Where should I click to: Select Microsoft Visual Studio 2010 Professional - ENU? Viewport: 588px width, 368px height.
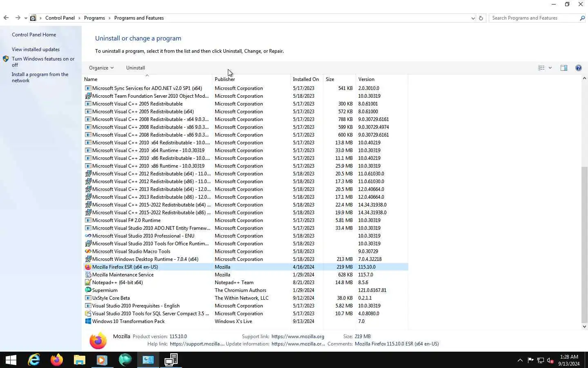pyautogui.click(x=245, y=236)
